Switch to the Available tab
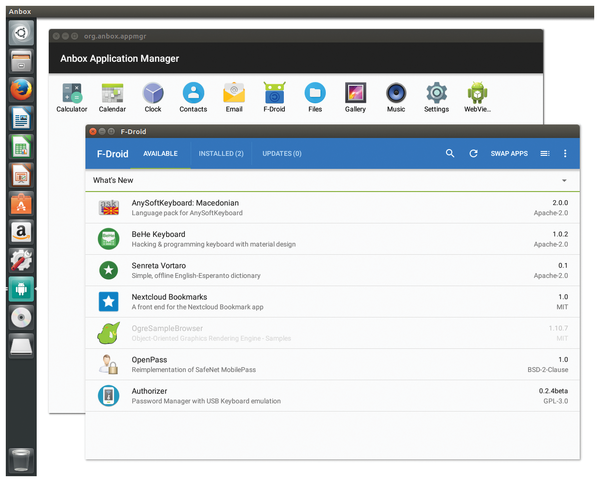The height and width of the screenshot is (482, 600). click(160, 153)
